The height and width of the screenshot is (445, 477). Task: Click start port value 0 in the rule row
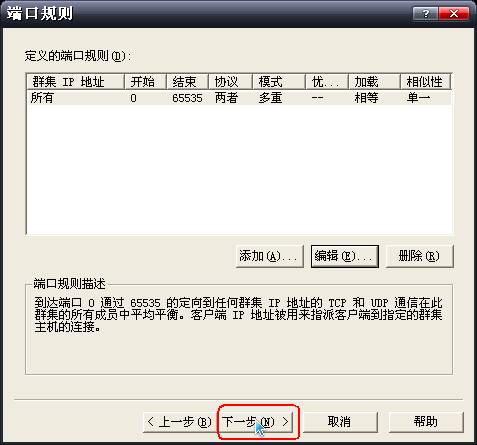pyautogui.click(x=133, y=98)
